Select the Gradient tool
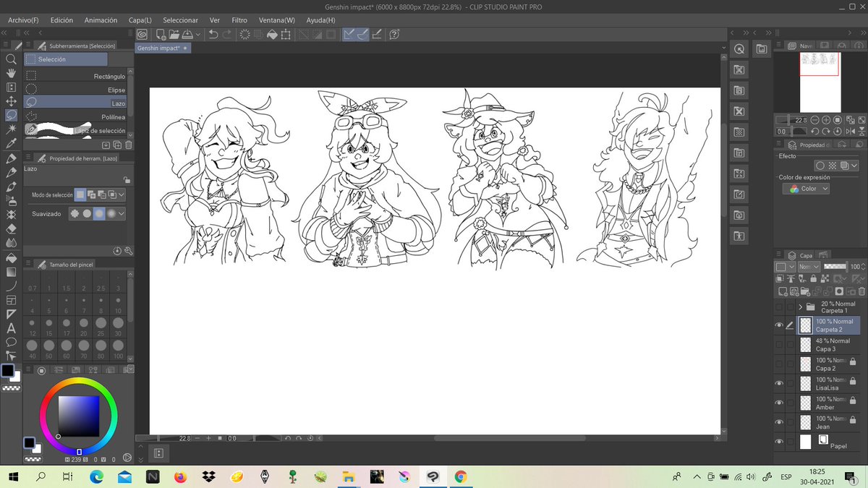Viewport: 868px width, 488px height. tap(11, 272)
